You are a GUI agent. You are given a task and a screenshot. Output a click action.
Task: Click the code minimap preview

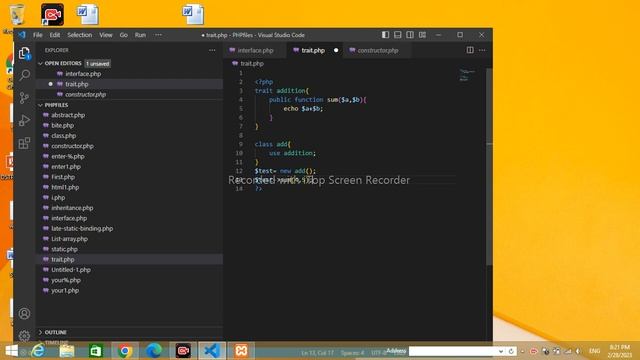coord(467,75)
